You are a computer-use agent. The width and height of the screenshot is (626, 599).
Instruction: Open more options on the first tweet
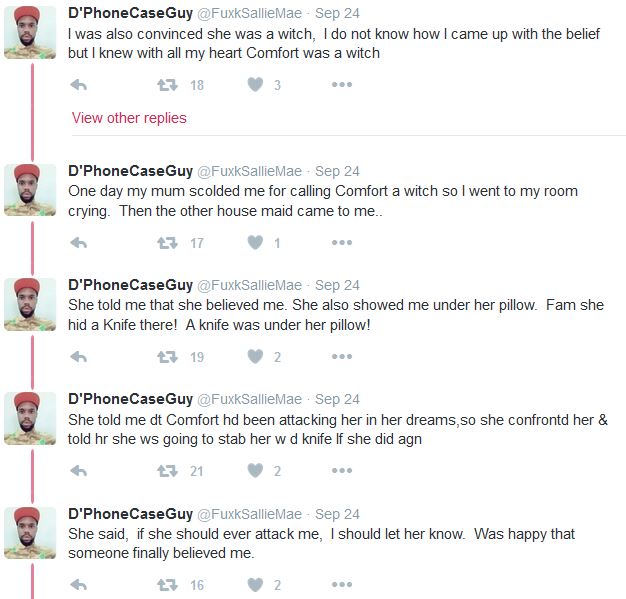click(342, 85)
